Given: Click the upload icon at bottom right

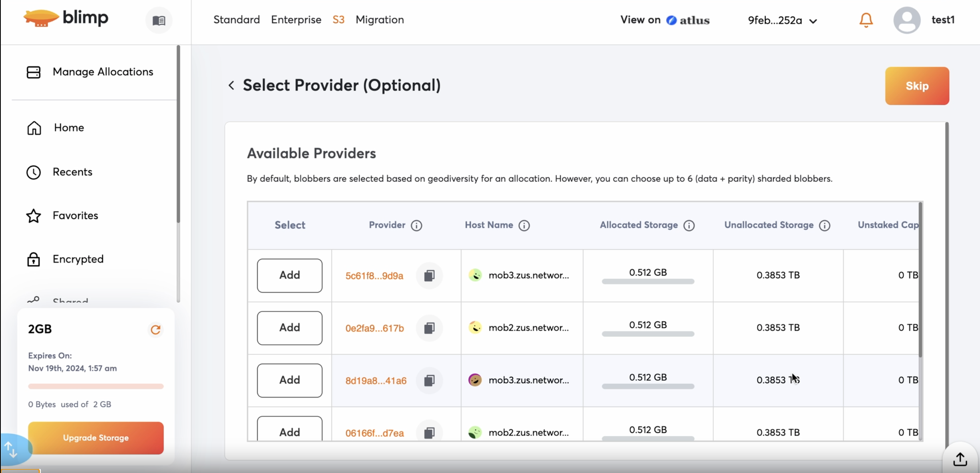Looking at the screenshot, I should [960, 459].
